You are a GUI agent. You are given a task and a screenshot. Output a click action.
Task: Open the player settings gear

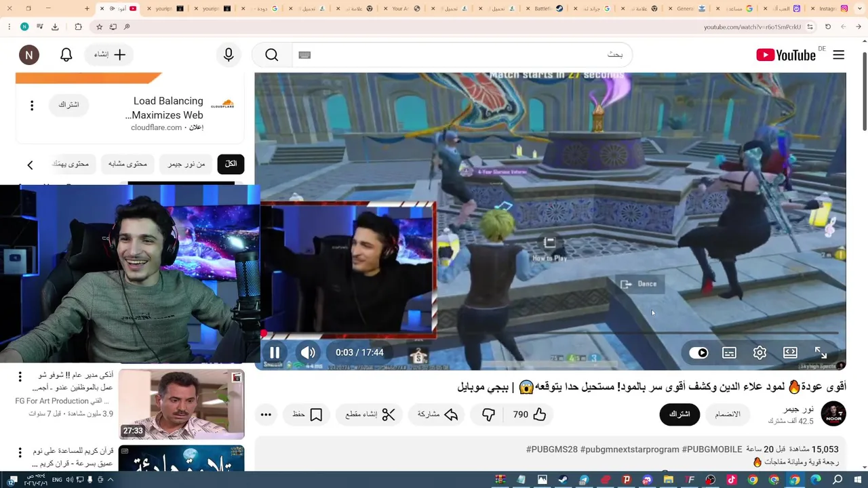(x=759, y=352)
